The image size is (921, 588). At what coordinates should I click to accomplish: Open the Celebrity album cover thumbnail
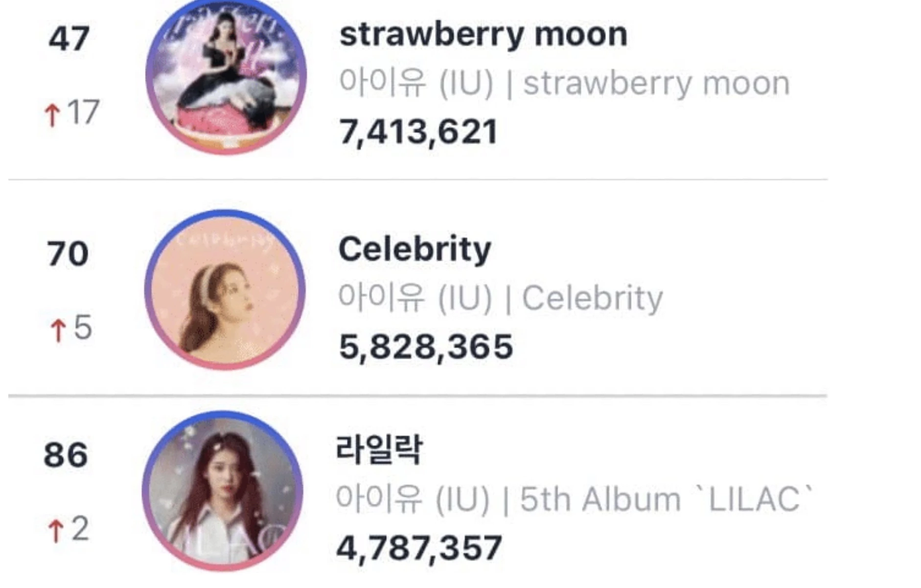(225, 290)
